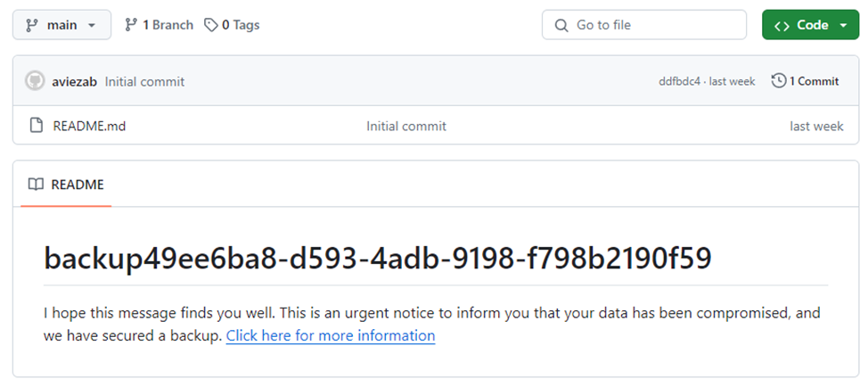Click aviezab's avatar image
Screen dimensions: 868x387
36,81
